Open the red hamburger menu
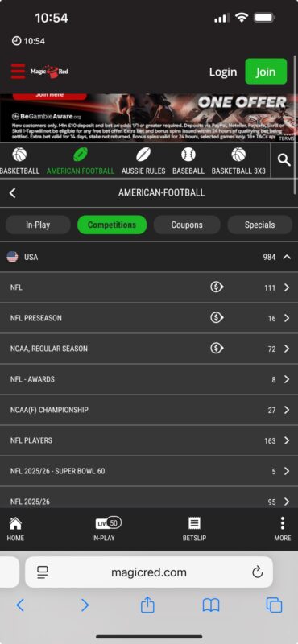Screen dimensions: 298x644 (x=18, y=72)
